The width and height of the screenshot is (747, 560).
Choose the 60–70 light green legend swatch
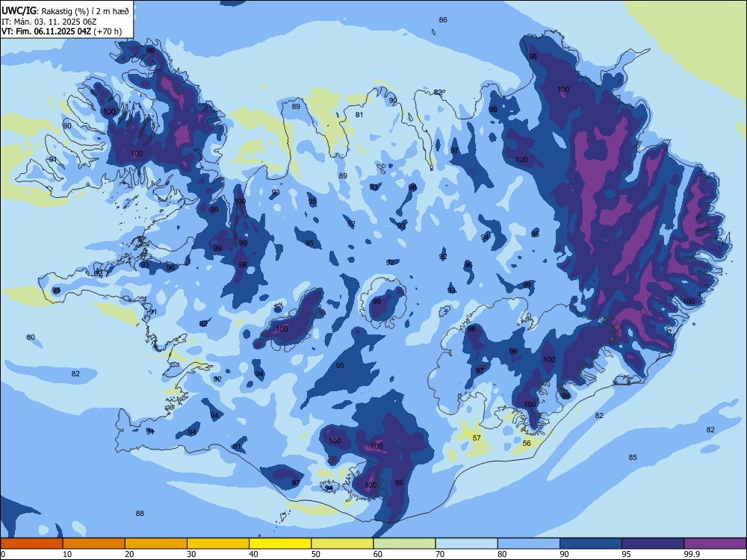click(404, 544)
